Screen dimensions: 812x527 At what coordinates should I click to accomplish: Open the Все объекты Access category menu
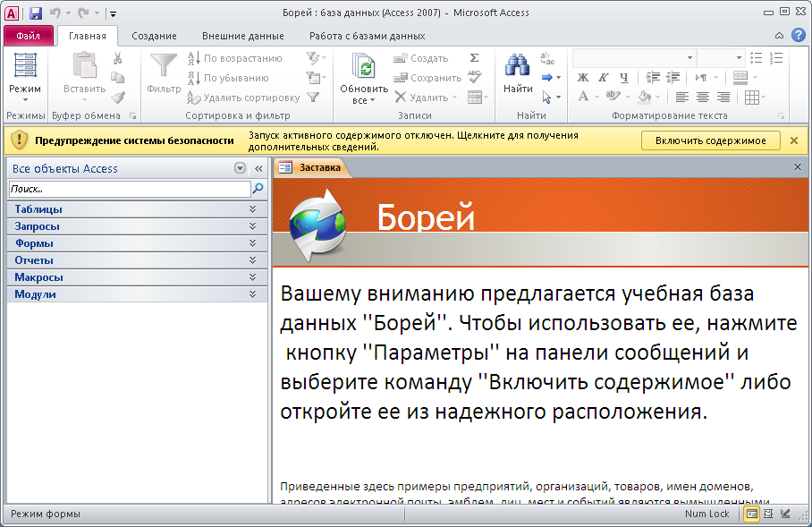[x=240, y=168]
